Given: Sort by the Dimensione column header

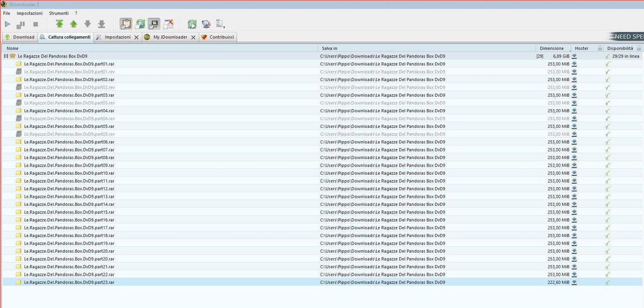Looking at the screenshot, I should point(553,48).
